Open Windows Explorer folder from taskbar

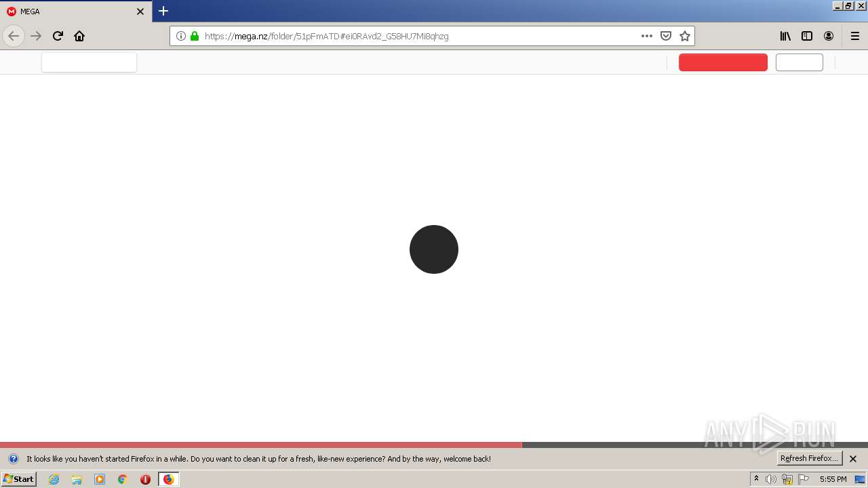pos(77,479)
